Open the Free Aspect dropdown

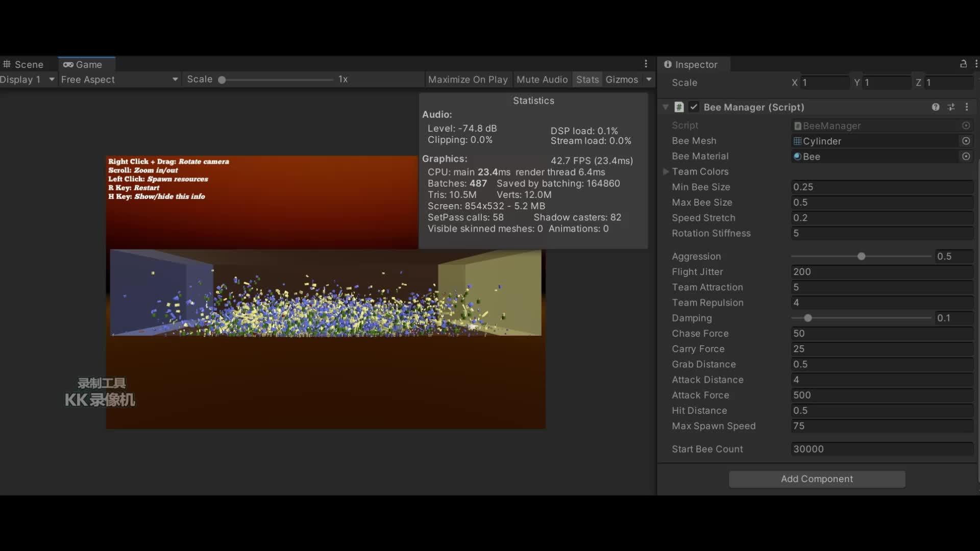pyautogui.click(x=119, y=80)
